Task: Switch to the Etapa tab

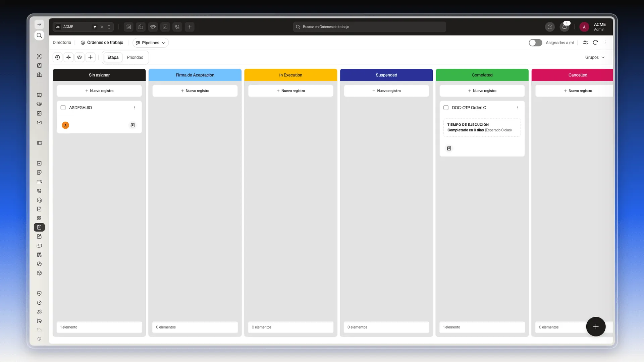Action: coord(113,57)
